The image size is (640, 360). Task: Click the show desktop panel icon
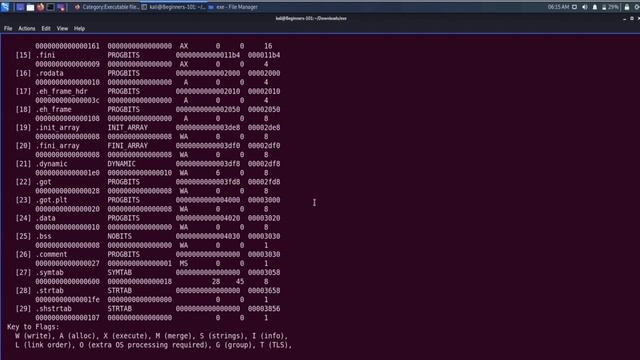[20, 7]
